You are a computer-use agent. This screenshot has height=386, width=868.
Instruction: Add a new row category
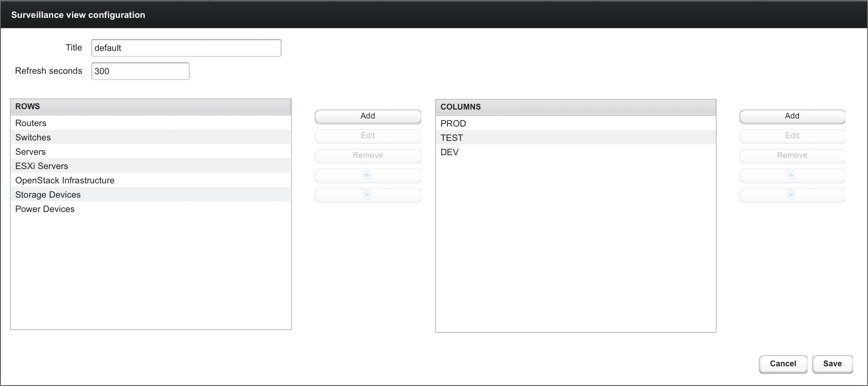(x=368, y=116)
